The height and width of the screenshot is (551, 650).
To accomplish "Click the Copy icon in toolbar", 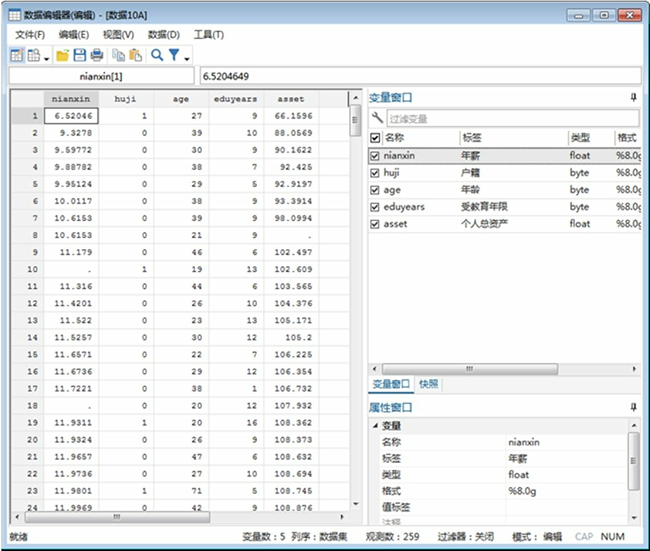I will point(118,55).
